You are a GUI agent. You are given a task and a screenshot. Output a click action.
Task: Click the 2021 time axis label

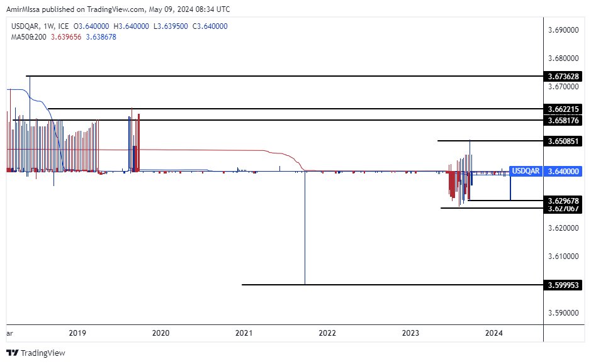pos(244,333)
